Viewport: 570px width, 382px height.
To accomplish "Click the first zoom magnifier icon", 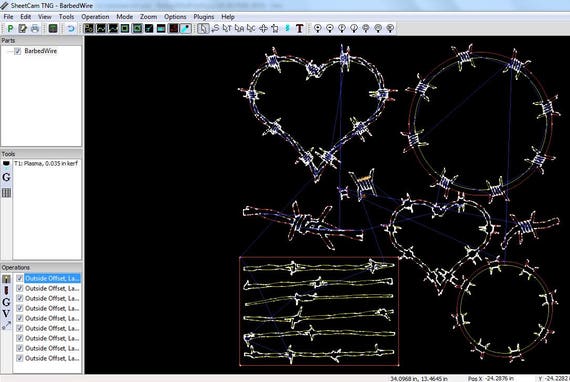I will pos(318,28).
